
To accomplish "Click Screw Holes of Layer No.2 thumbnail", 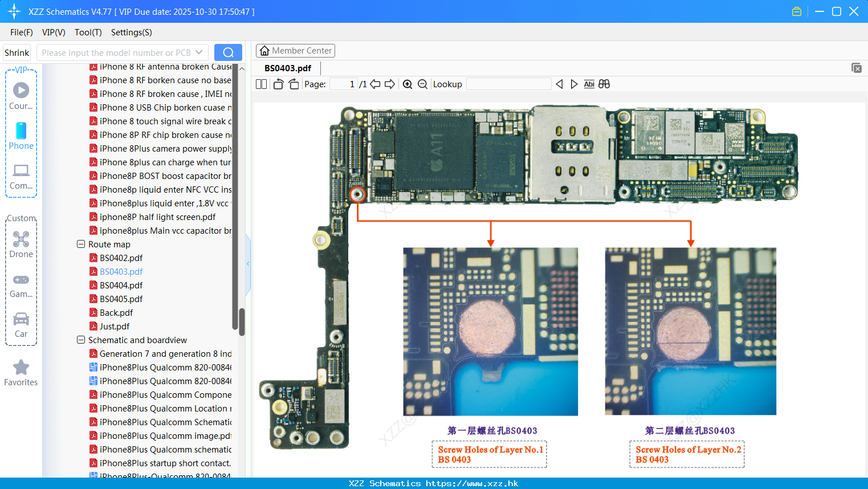I will (x=690, y=331).
